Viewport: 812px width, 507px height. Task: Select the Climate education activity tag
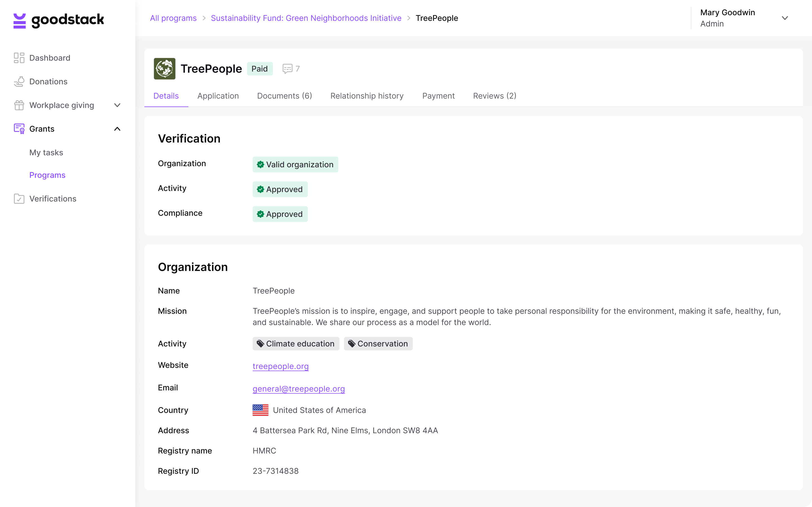tap(295, 344)
